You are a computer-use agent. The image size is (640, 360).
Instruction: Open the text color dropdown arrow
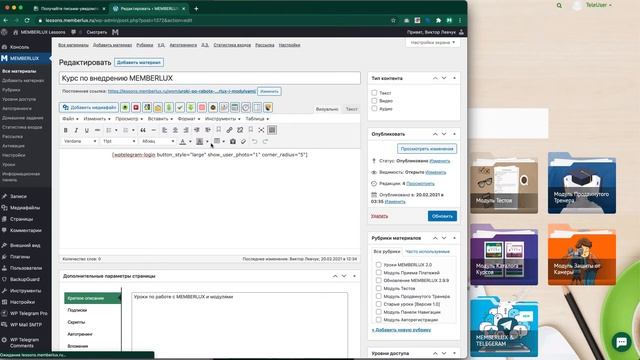click(x=190, y=142)
